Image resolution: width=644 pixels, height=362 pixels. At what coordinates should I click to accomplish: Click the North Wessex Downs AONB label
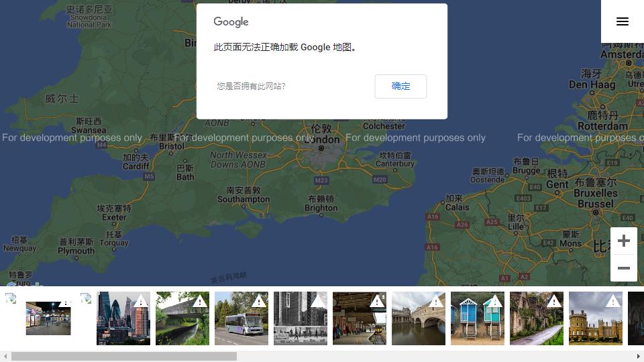point(237,160)
